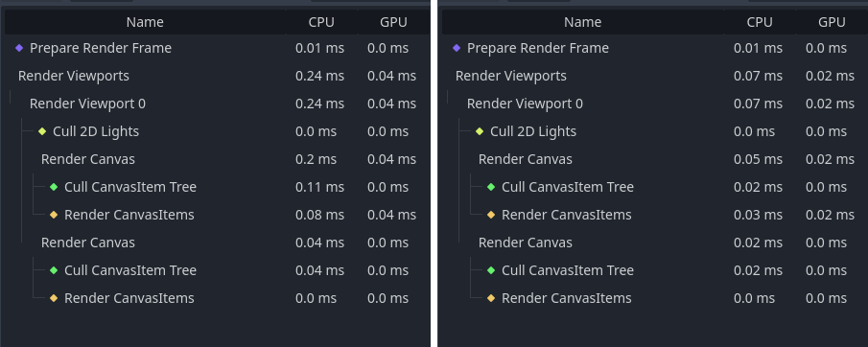The height and width of the screenshot is (347, 868).
Task: Click orange diamond of left 0.08 ms Render CanvasItems
Action: (54, 215)
